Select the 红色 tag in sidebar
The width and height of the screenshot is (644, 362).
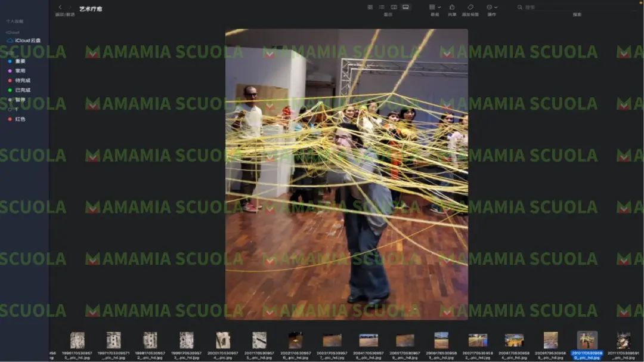click(17, 119)
